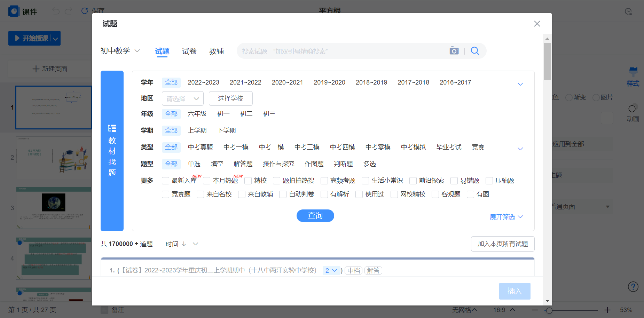Click the 新建页面 button

(50, 69)
